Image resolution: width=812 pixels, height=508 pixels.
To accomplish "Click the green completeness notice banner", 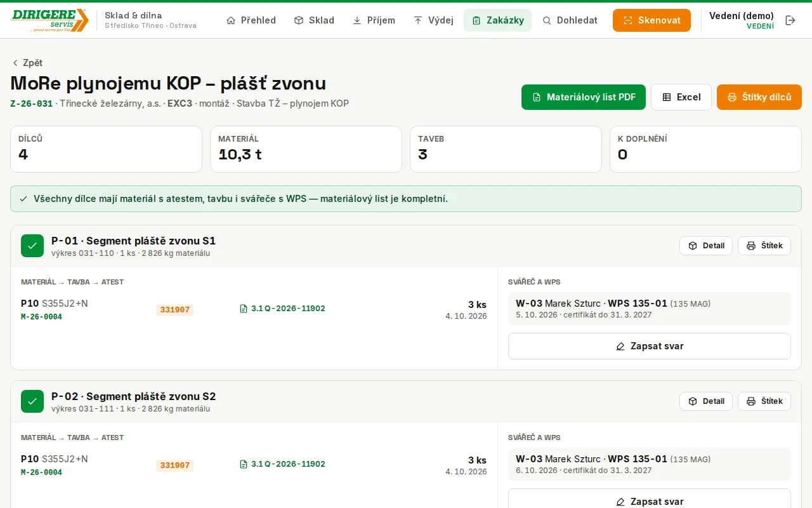I will point(406,199).
